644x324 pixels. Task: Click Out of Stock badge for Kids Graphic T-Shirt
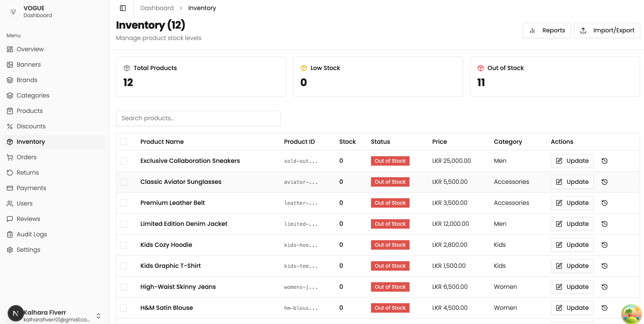(x=390, y=266)
